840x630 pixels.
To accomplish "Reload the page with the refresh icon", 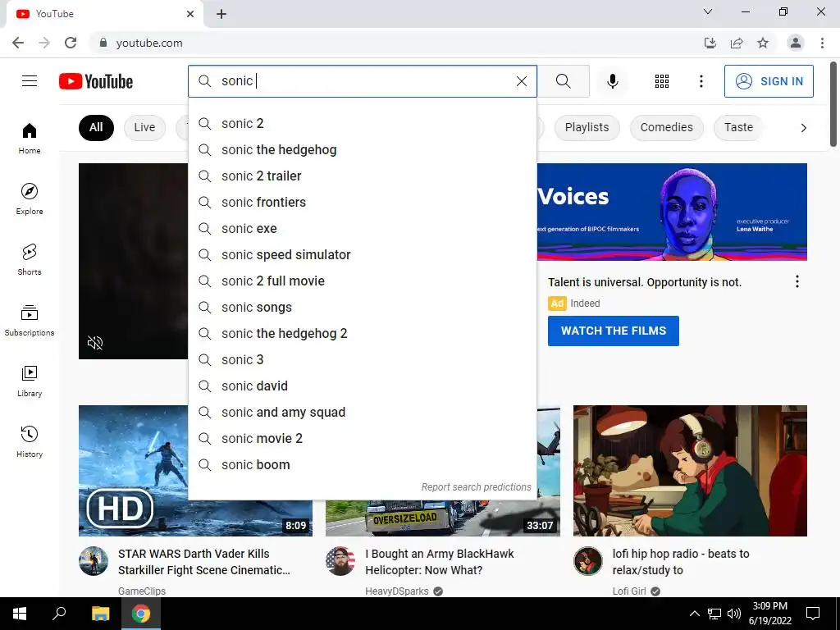I will 71,43.
